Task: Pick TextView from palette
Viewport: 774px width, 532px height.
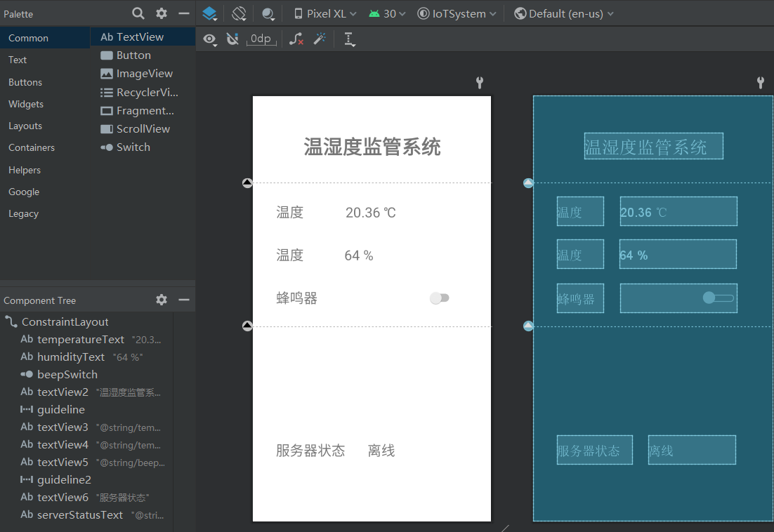Action: click(x=143, y=37)
